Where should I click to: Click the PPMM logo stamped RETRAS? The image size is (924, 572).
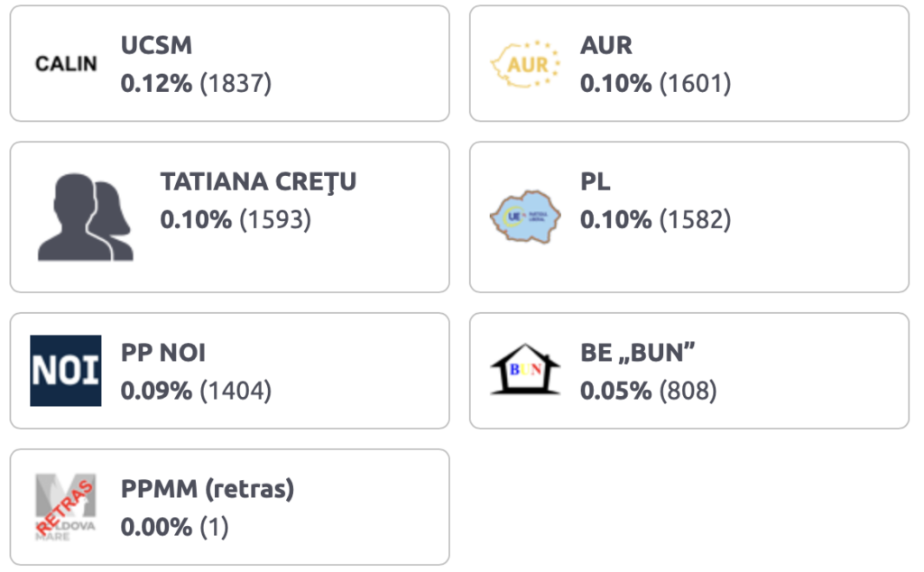[66, 507]
